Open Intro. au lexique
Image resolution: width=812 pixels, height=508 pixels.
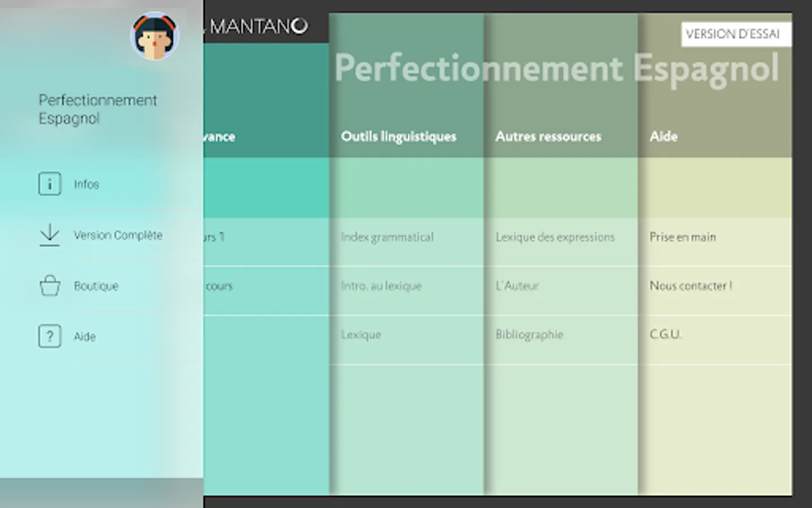coord(381,286)
